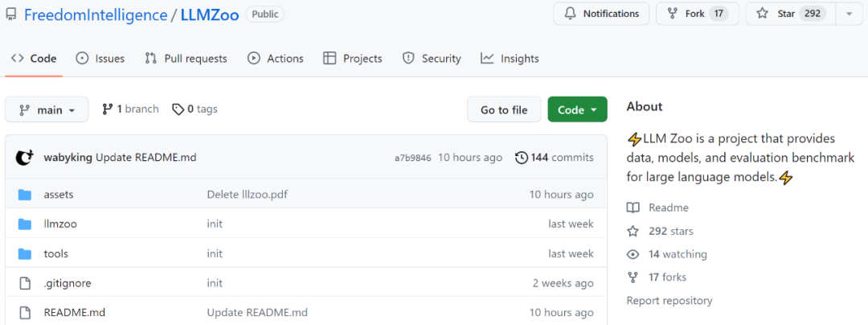Click the eye icon beside 14 watching
868x325 pixels.
pos(633,255)
